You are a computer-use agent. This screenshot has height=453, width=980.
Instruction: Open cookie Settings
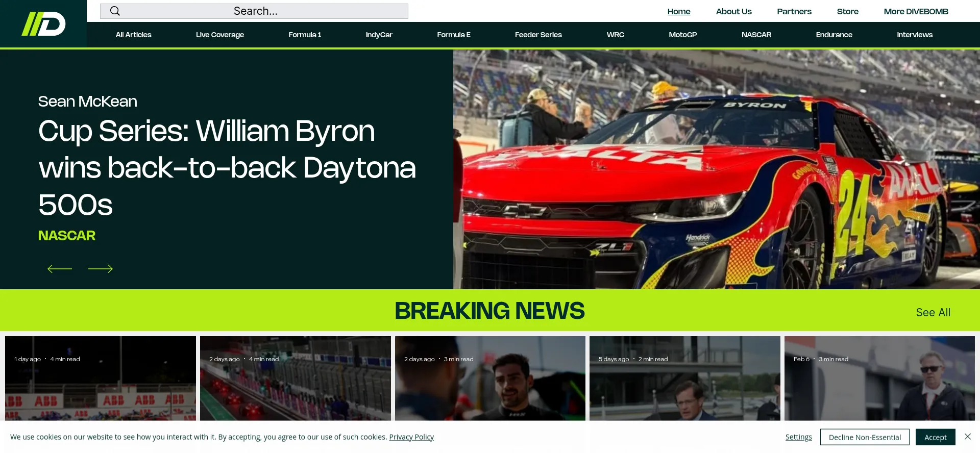tap(798, 437)
